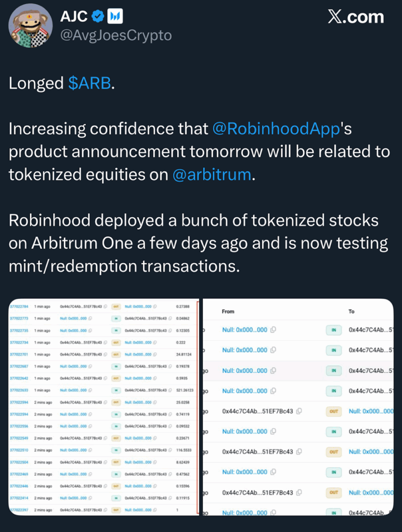Copy the first 0x44c7C4Ab...51EF7Bc43 From address in right table
This screenshot has width=402, height=532.
click(299, 411)
